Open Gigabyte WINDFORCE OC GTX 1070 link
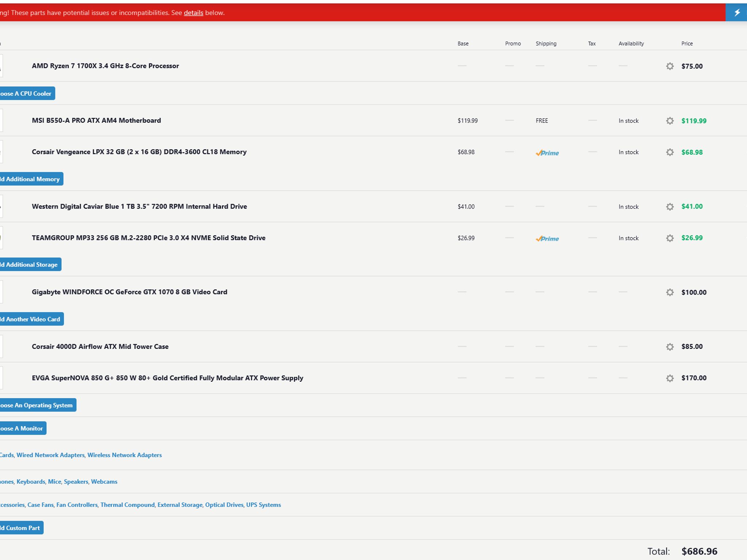 (129, 292)
